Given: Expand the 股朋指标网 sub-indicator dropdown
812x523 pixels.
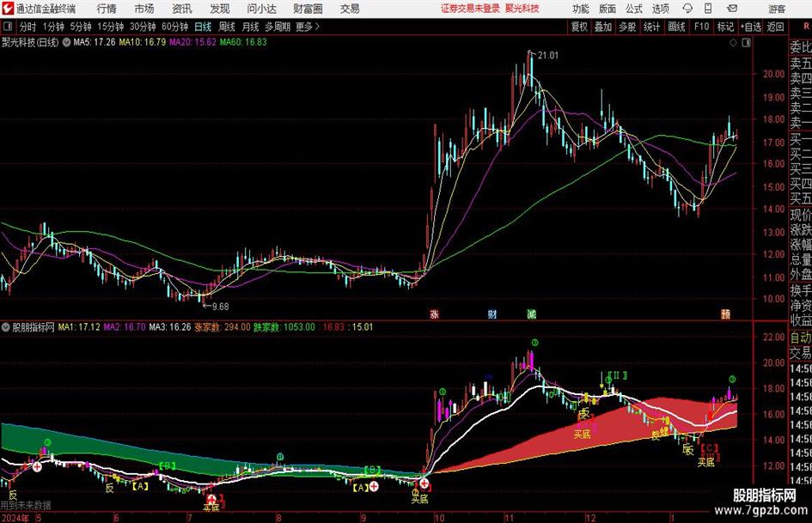Looking at the screenshot, I should coord(6,327).
